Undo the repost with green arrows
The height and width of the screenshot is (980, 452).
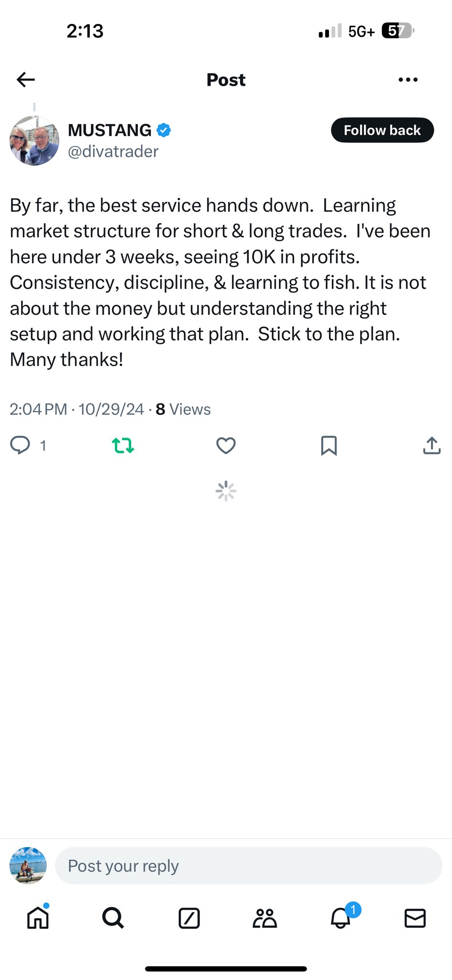tap(123, 445)
